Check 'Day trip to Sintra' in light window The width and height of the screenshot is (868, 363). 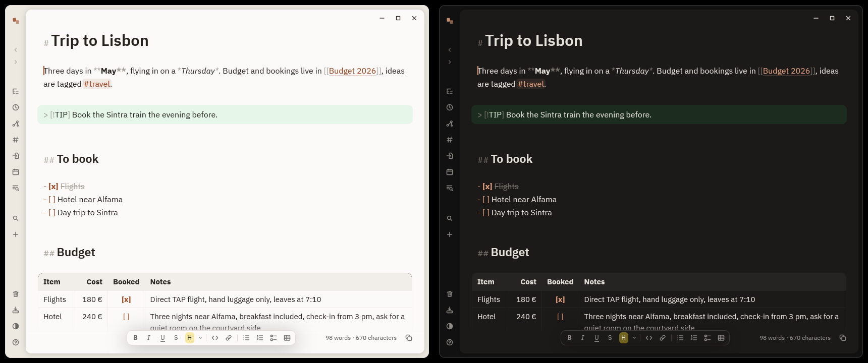coord(52,213)
